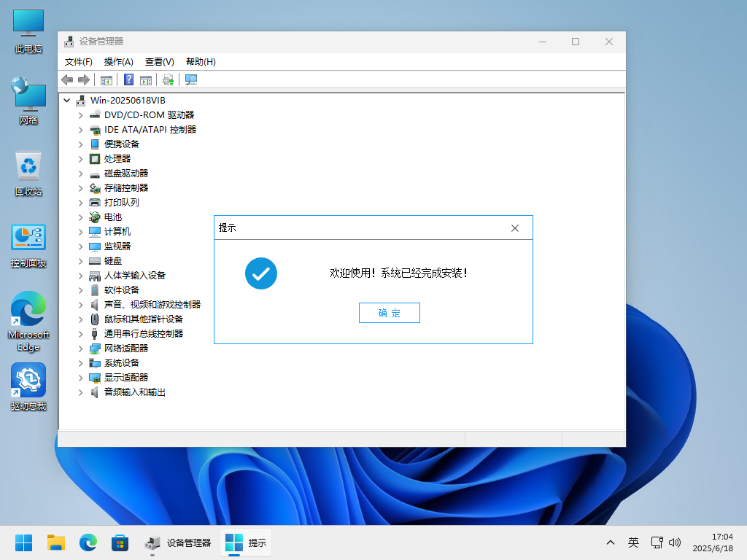This screenshot has width=747, height=560.
Task: Click the volume icon in system tray
Action: point(675,542)
